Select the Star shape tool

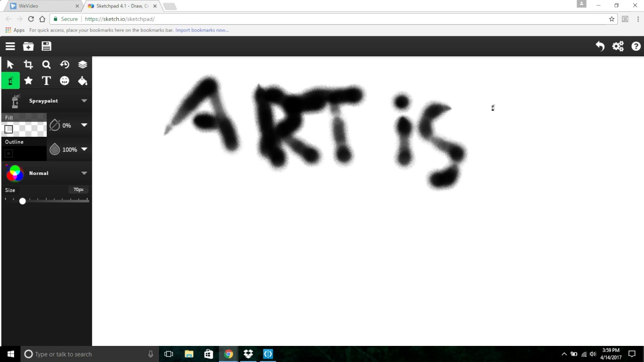tap(28, 80)
